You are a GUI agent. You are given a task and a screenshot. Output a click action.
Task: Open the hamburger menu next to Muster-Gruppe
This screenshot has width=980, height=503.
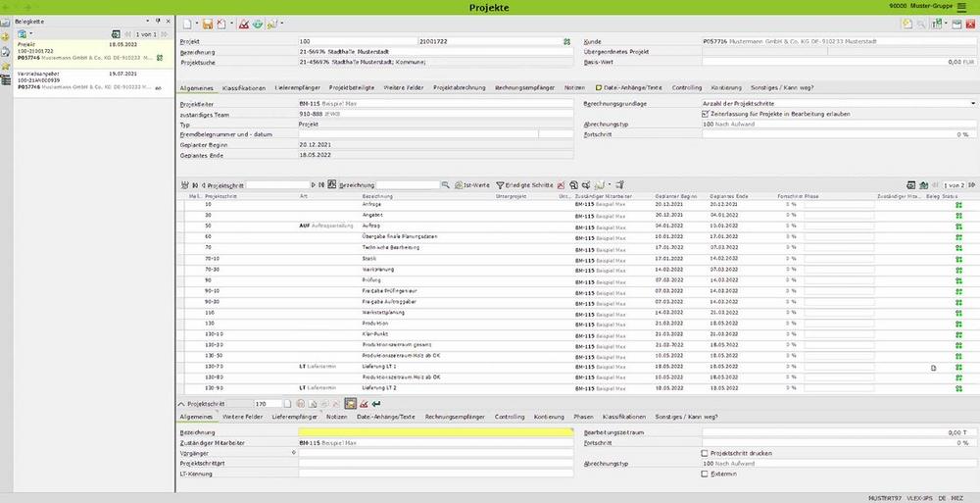[x=959, y=7]
